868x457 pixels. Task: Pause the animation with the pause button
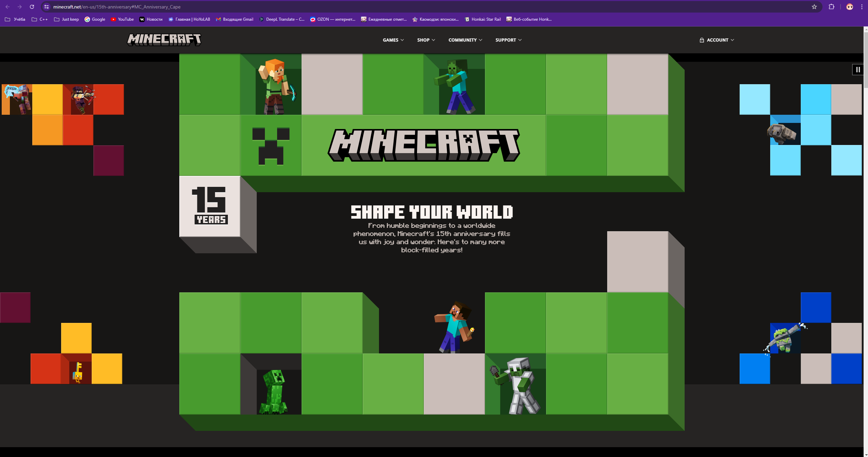[858, 70]
